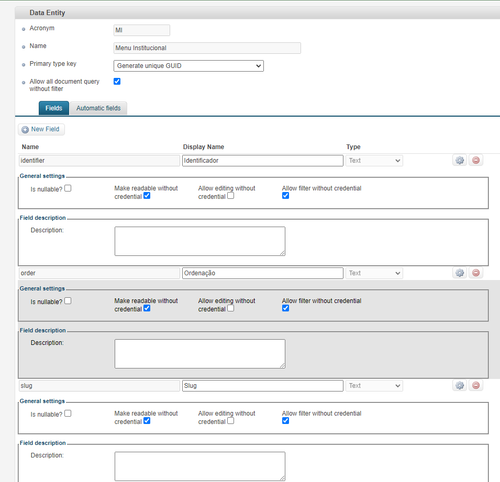500x482 pixels.
Task: Toggle readable without credential for identifier
Action: (147, 196)
